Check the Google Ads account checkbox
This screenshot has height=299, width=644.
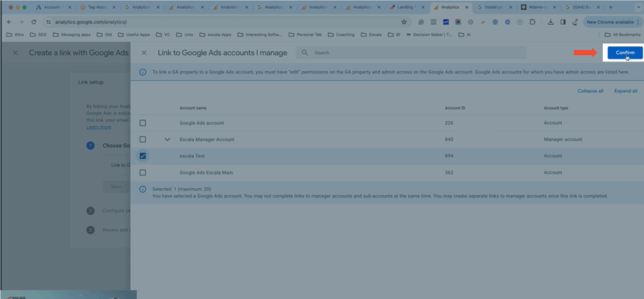point(143,123)
